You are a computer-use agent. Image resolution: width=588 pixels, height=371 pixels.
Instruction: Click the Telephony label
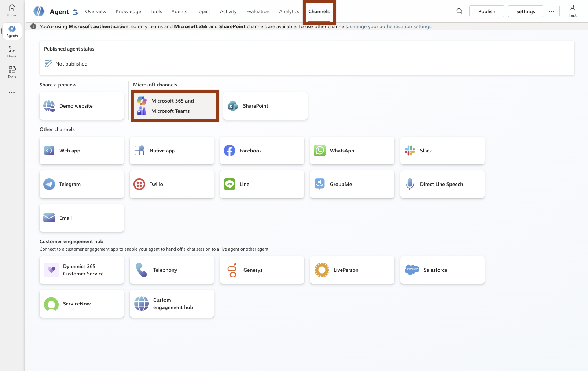point(165,270)
